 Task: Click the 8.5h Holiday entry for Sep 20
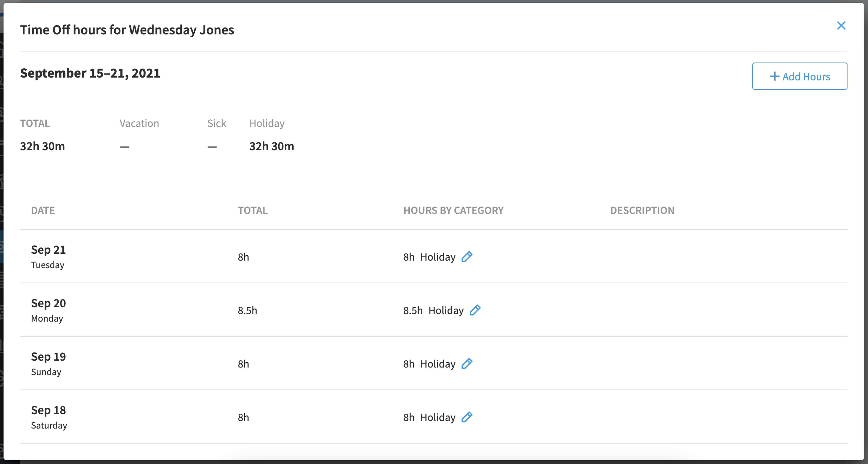(433, 310)
